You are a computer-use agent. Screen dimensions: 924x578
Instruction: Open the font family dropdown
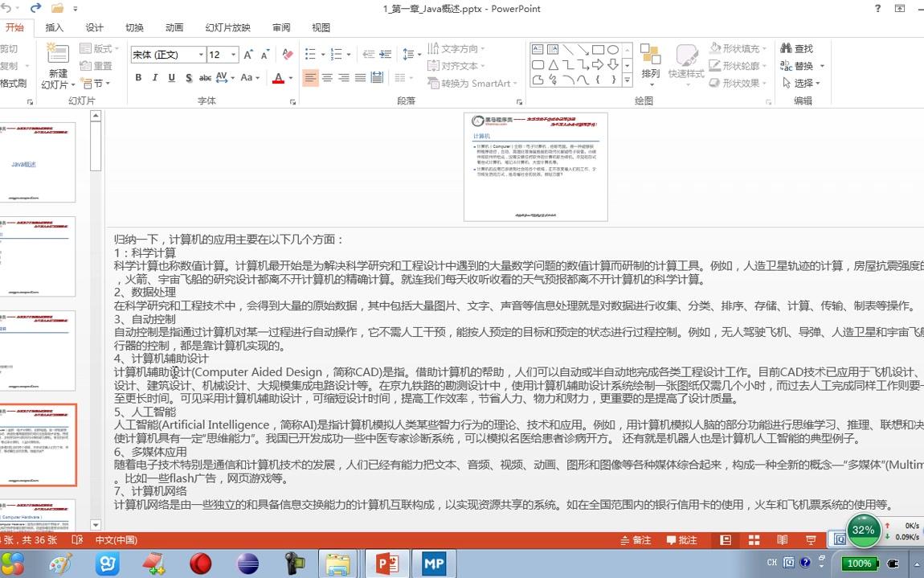click(x=202, y=54)
